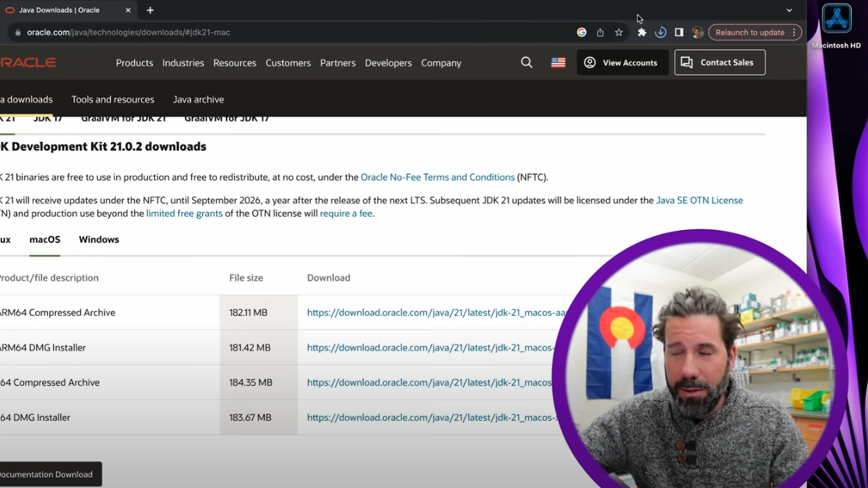This screenshot has height=488, width=868.
Task: Open the Company menu
Action: (441, 63)
